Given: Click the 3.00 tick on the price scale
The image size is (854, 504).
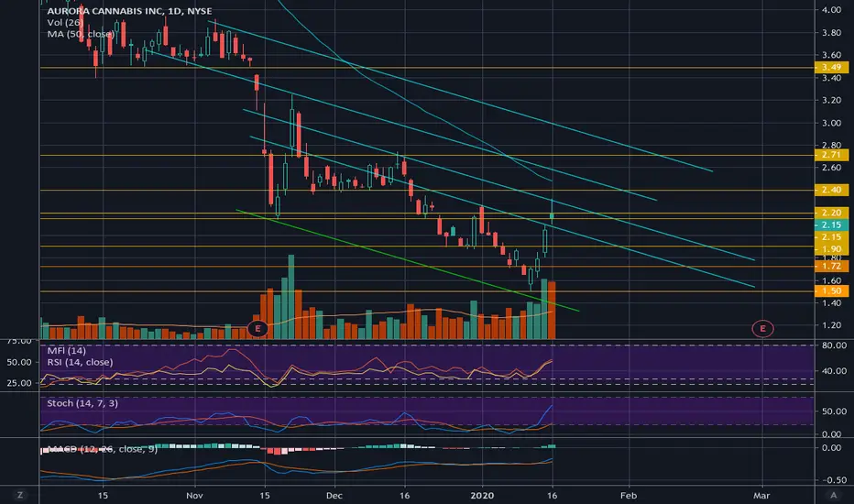Looking at the screenshot, I should 832,123.
